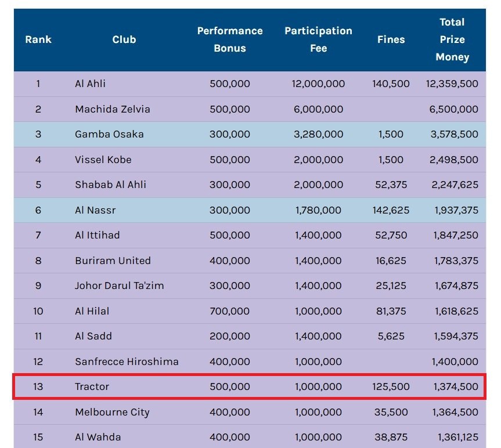Image resolution: width=501 pixels, height=448 pixels.
Task: Select the Gamba Osaka club name
Action: click(109, 134)
